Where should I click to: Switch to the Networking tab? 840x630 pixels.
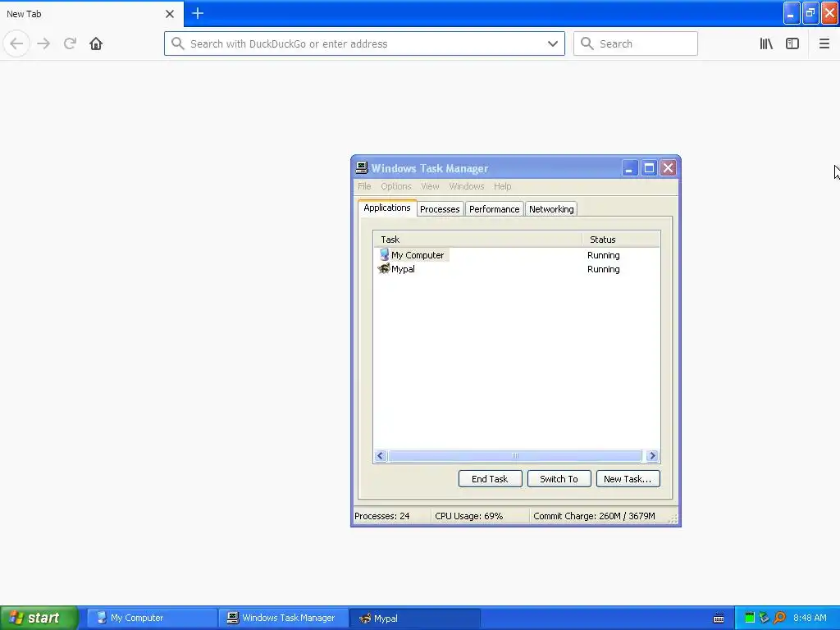(x=551, y=209)
